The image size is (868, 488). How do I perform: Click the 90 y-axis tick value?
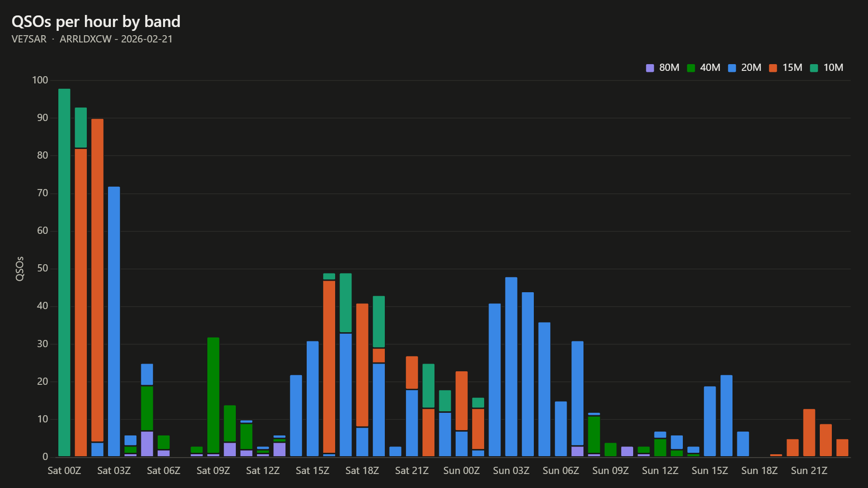pos(42,118)
